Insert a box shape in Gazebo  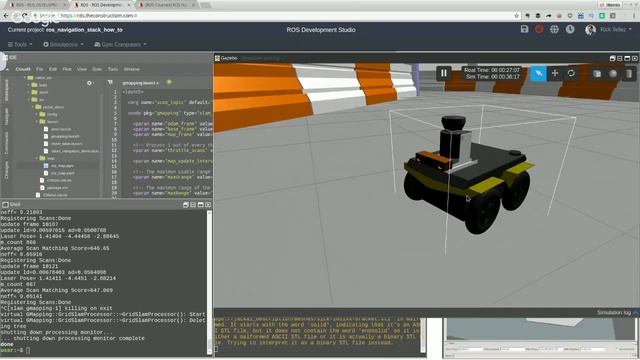(597, 74)
